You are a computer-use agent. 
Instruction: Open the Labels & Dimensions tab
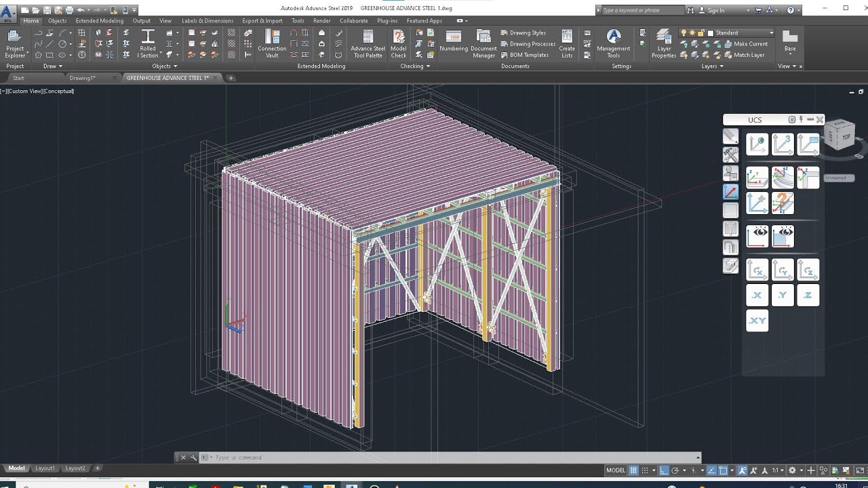pyautogui.click(x=208, y=21)
